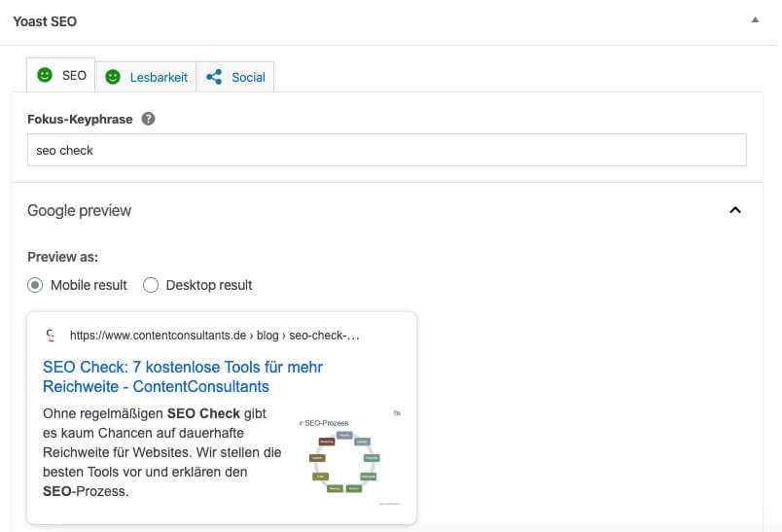This screenshot has height=532, width=782.
Task: Select the Mobile result radio button
Action: [x=35, y=285]
